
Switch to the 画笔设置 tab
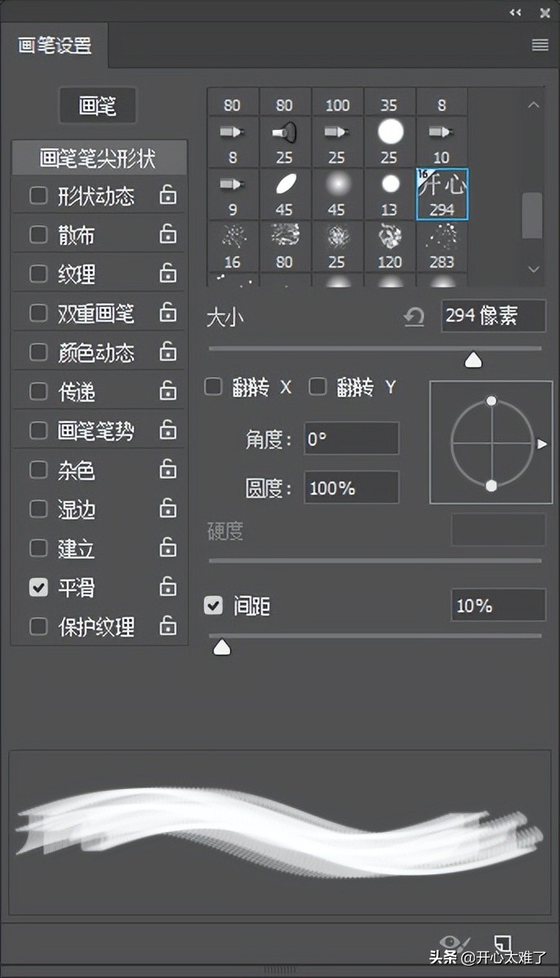(x=55, y=45)
